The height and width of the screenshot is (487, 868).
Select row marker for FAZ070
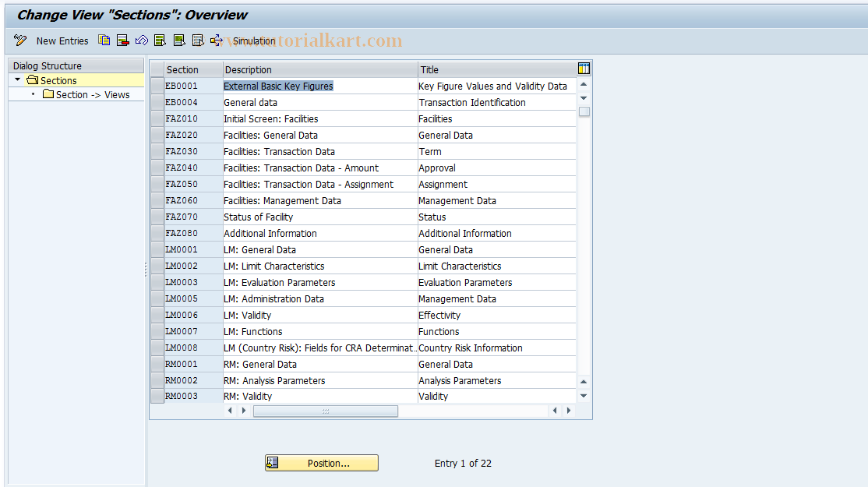(157, 217)
